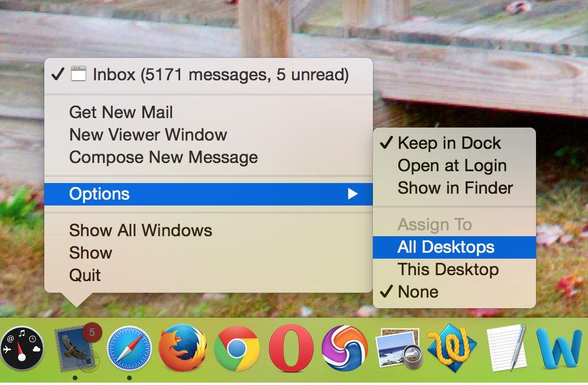The height and width of the screenshot is (385, 588).
Task: Quit Mail from the Dock menu
Action: pyautogui.click(x=209, y=275)
